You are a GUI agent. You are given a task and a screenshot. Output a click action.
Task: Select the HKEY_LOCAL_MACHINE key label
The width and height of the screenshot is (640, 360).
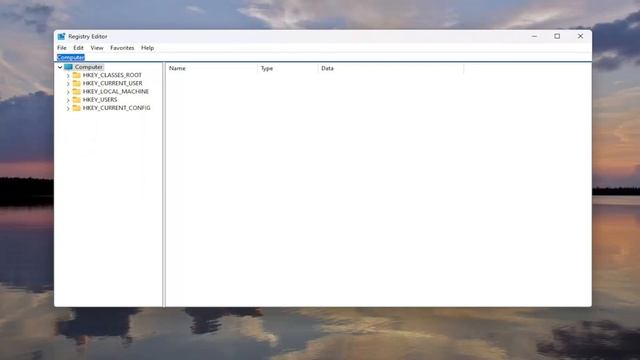tap(116, 91)
